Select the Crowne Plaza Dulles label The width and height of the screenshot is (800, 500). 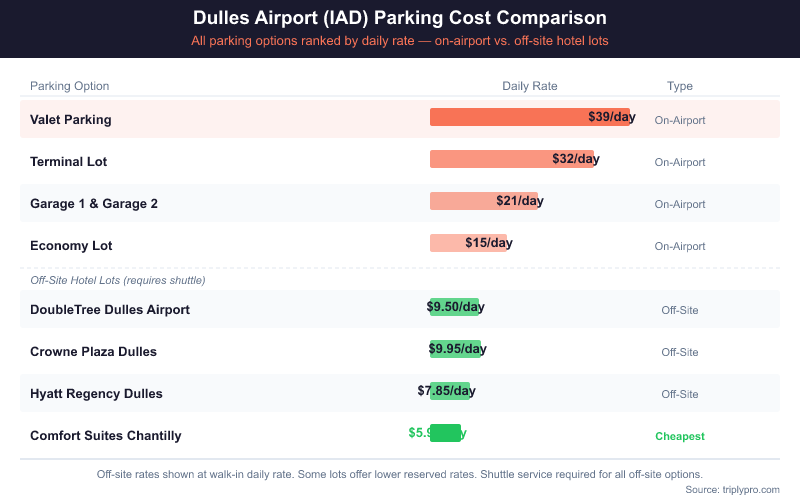93,352
